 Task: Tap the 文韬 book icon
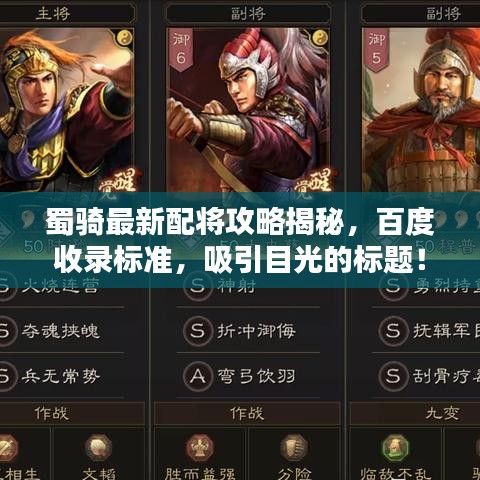click(98, 448)
